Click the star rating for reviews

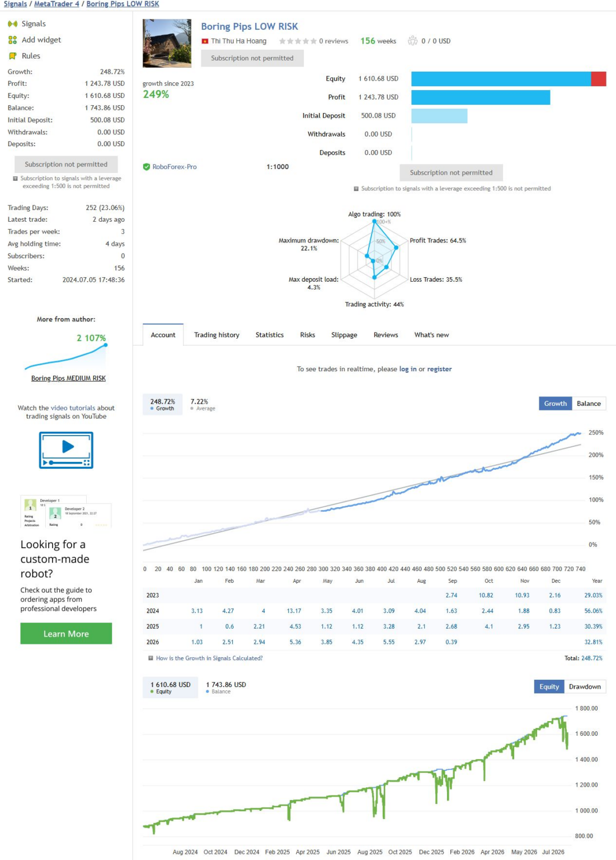[298, 41]
